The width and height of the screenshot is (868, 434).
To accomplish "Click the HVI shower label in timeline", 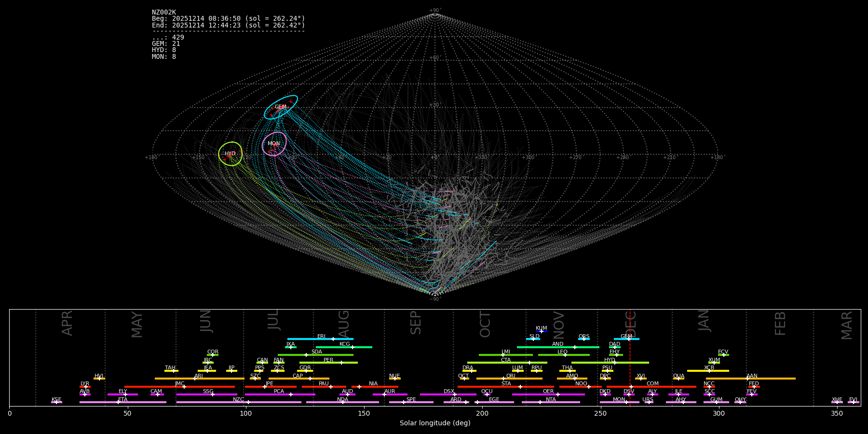I will coord(99,376).
